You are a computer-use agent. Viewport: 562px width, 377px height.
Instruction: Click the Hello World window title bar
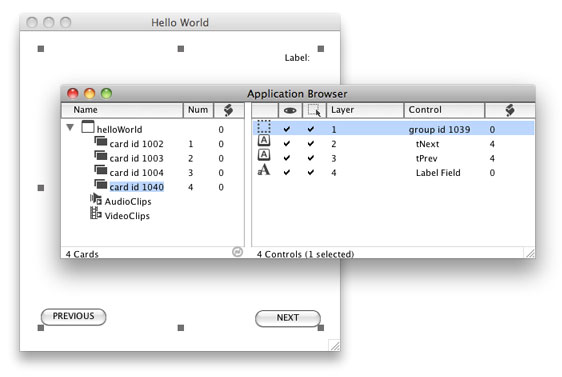coord(180,22)
